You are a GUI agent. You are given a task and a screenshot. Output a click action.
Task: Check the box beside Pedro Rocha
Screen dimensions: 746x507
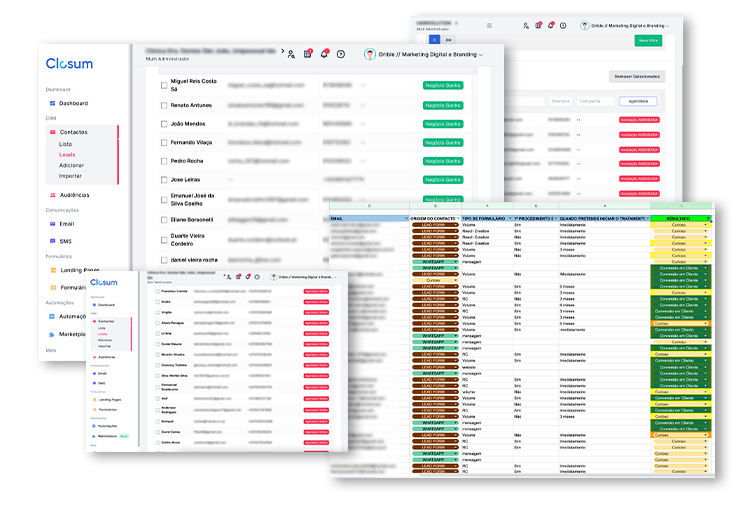point(165,161)
